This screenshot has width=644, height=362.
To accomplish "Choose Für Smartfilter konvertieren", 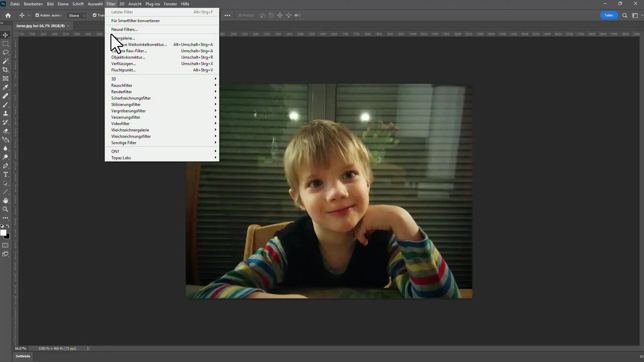I will pyautogui.click(x=162, y=20).
